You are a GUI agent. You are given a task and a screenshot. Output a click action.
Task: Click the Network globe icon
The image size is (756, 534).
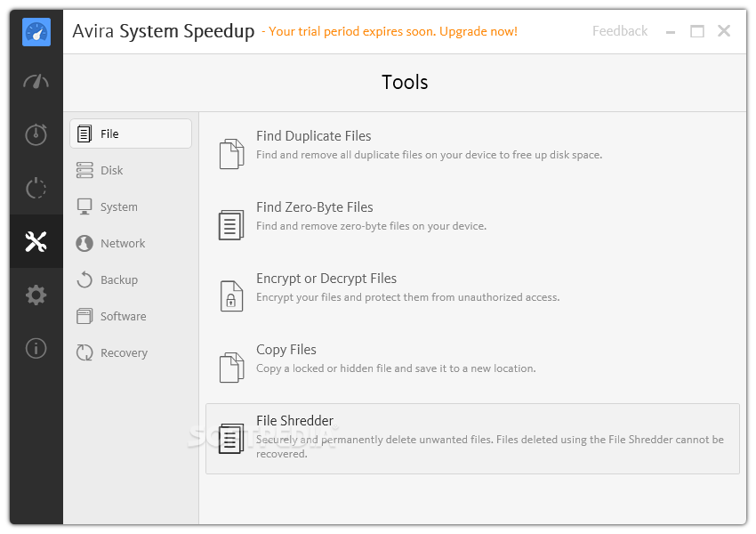click(x=84, y=243)
